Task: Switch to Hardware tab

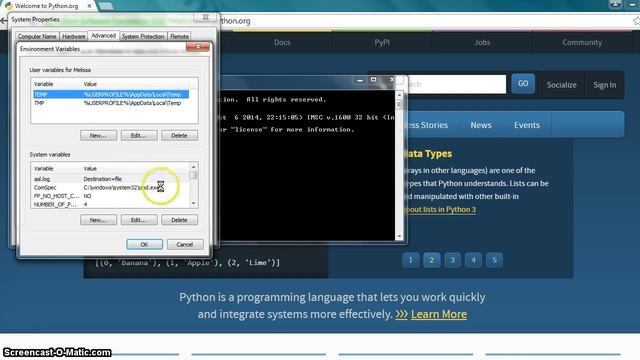Action: click(73, 36)
